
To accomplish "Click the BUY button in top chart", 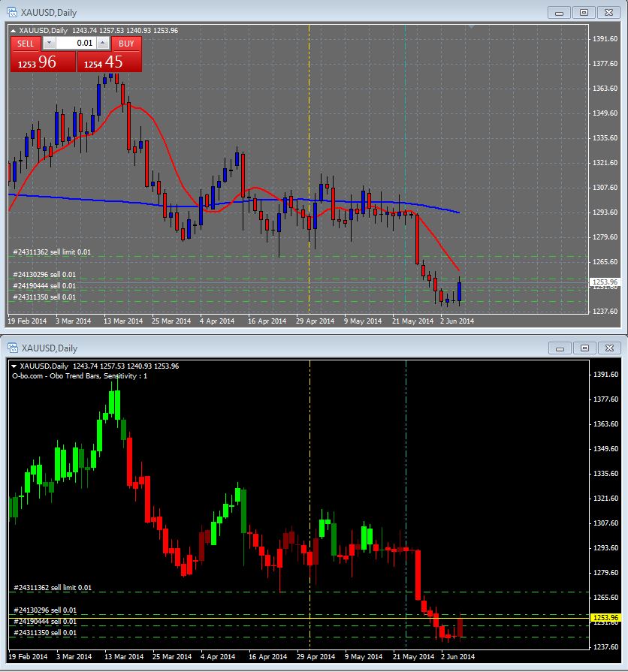I will click(x=126, y=44).
